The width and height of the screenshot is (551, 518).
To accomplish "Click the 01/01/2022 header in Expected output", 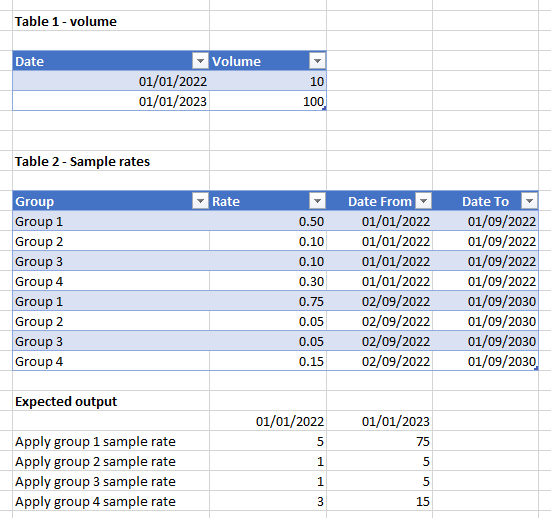I will [268, 421].
